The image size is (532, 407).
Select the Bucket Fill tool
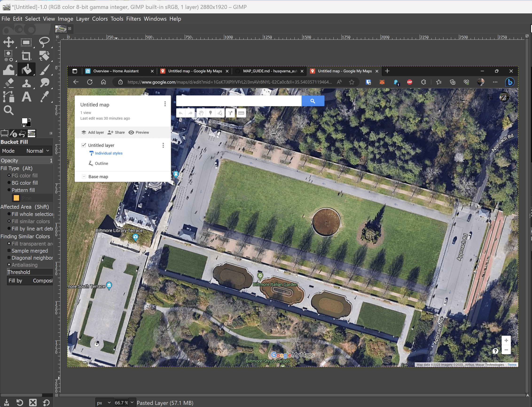(x=27, y=69)
